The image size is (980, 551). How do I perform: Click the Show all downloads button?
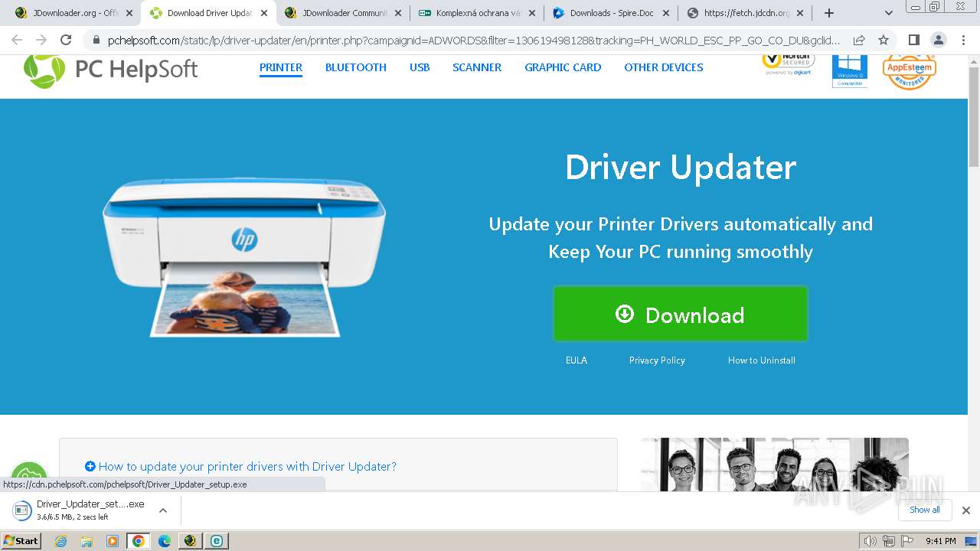pos(924,510)
